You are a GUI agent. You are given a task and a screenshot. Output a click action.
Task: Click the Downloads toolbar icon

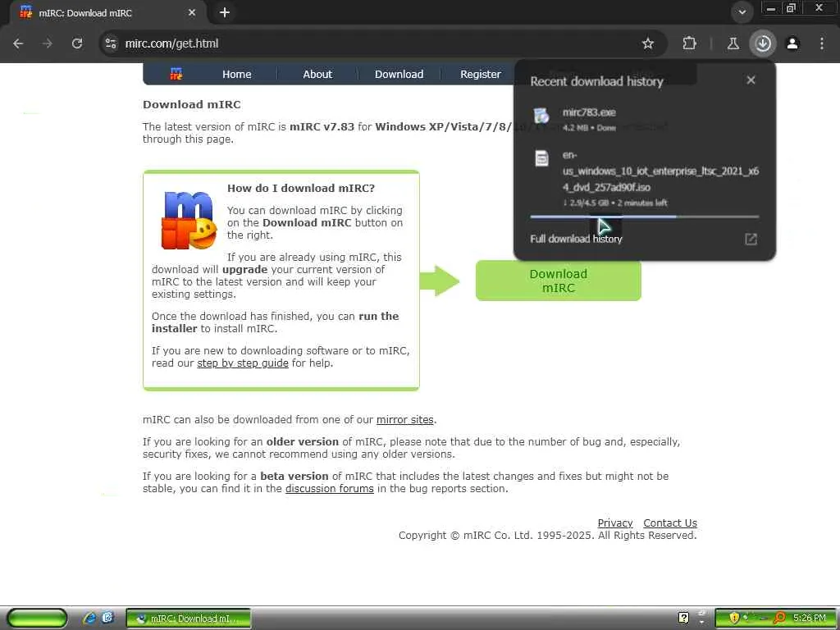(x=763, y=43)
